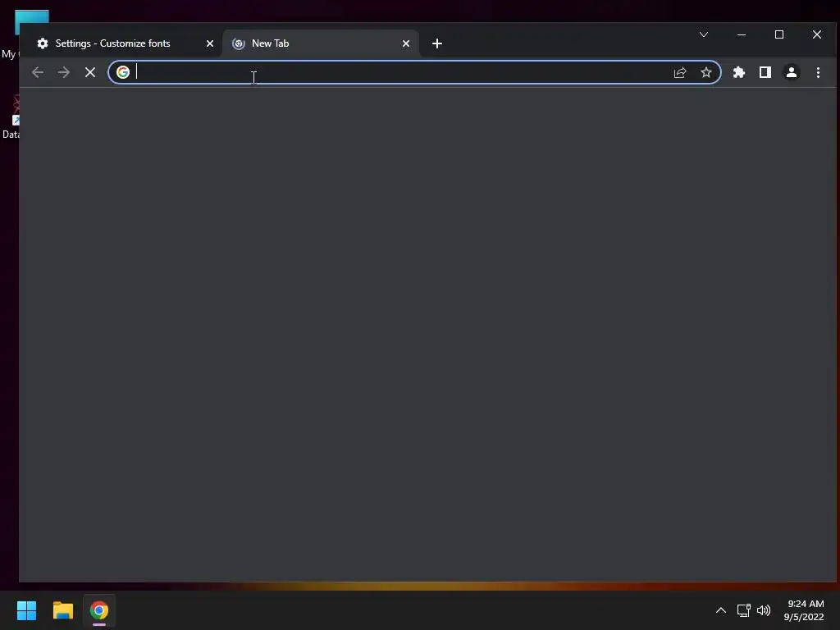Toggle the Chrome side panel
Viewport: 840px width, 630px height.
click(765, 72)
